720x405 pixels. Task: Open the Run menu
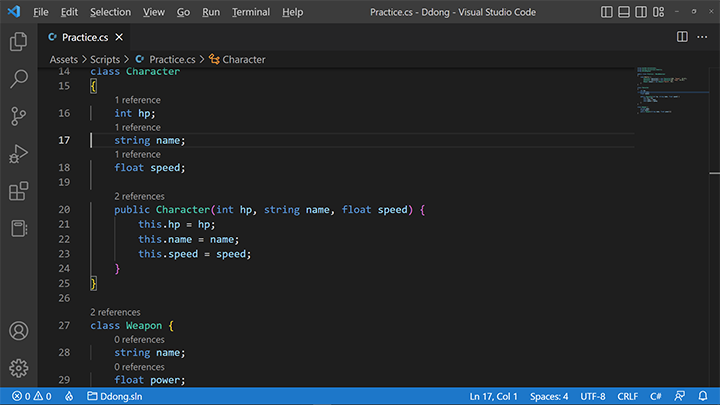tap(211, 12)
